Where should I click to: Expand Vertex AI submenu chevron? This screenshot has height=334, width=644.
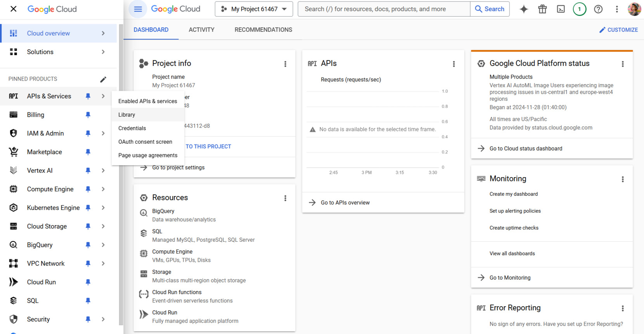click(103, 170)
